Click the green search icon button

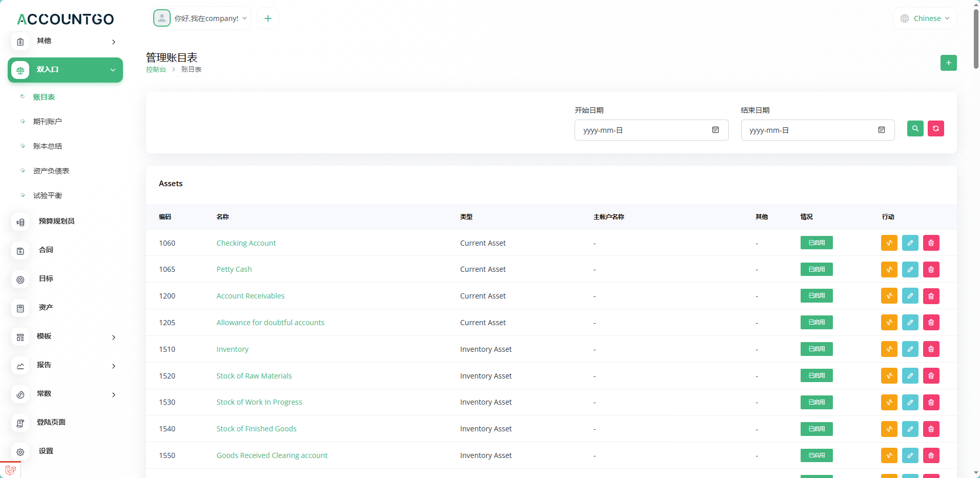[x=915, y=129]
